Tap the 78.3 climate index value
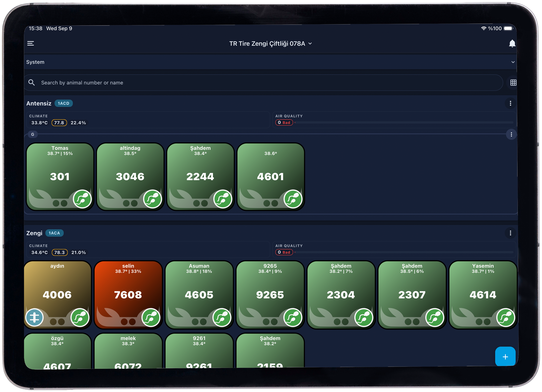This screenshot has width=542, height=392. click(59, 252)
